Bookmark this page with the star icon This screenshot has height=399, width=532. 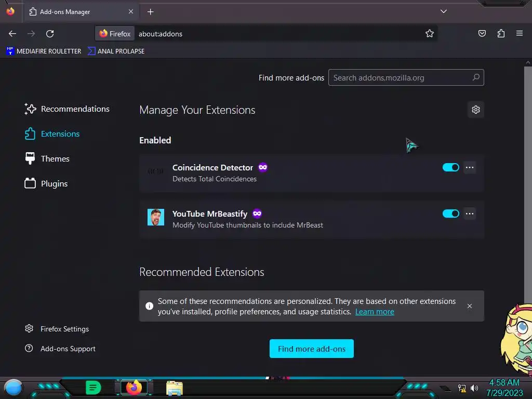click(x=430, y=34)
